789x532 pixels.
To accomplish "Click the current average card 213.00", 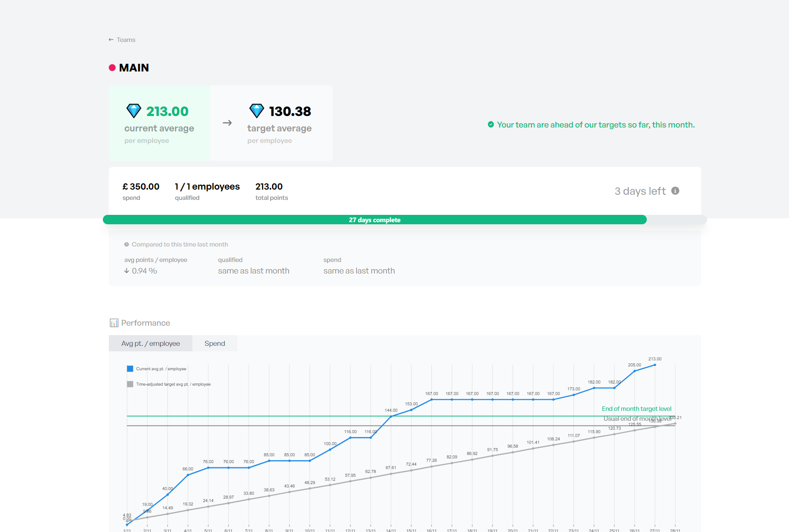I will pyautogui.click(x=159, y=123).
